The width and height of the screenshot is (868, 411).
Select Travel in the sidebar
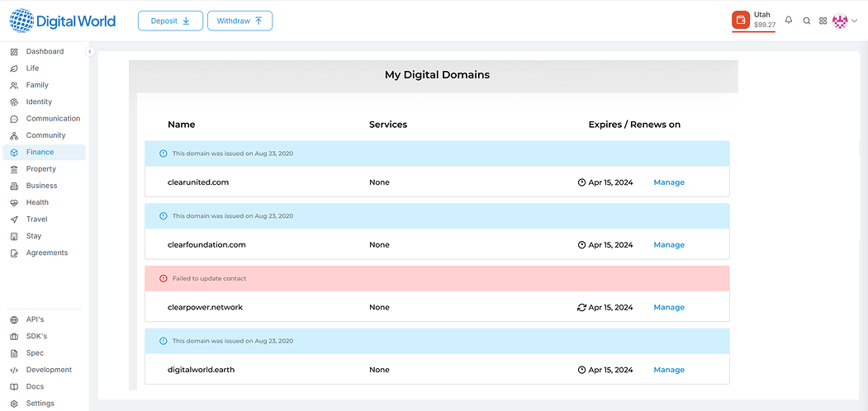click(45, 219)
